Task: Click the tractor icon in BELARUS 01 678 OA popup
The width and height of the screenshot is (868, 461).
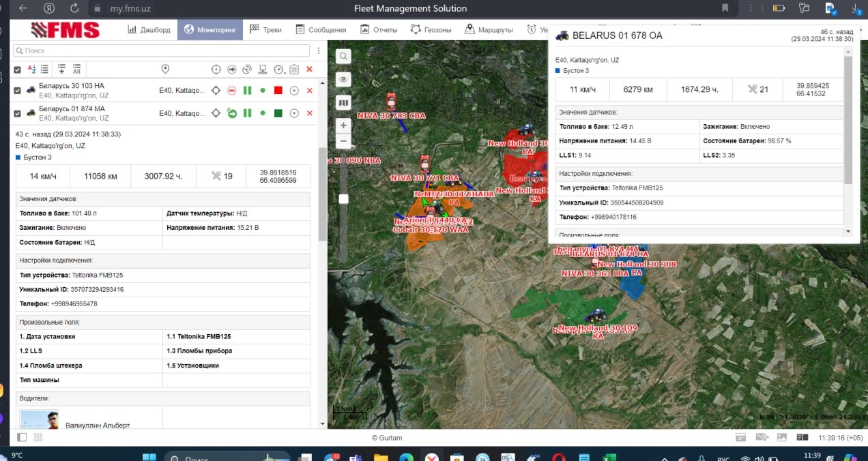Action: (x=562, y=35)
